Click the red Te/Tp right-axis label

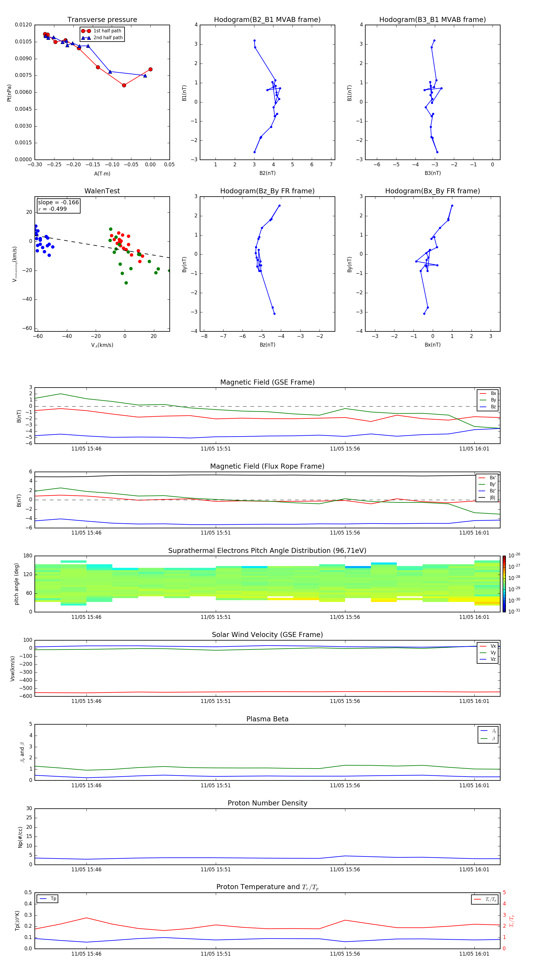coord(512,921)
